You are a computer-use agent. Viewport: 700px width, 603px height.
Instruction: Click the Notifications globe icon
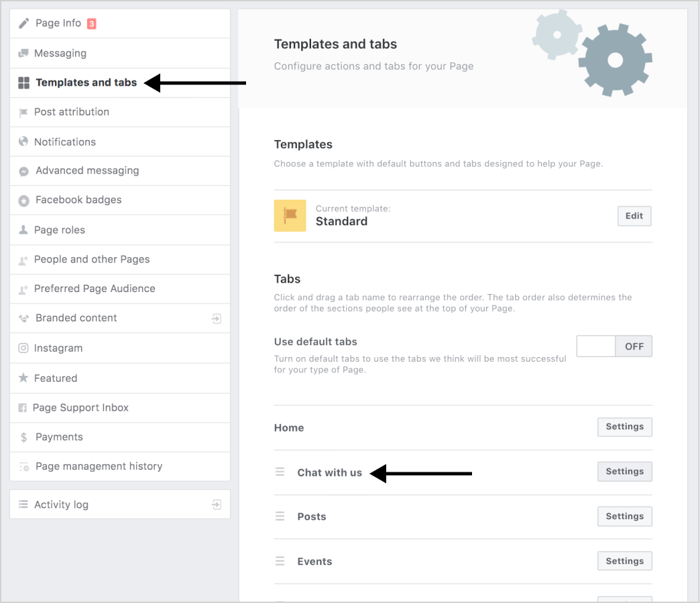23,142
